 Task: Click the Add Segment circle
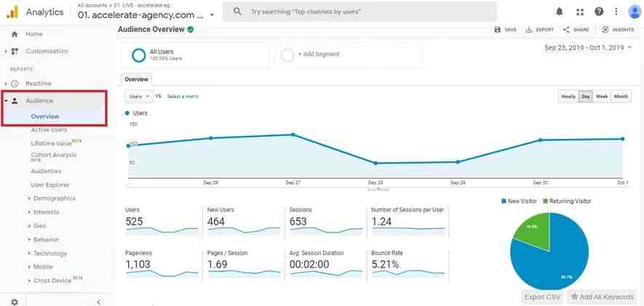(287, 55)
